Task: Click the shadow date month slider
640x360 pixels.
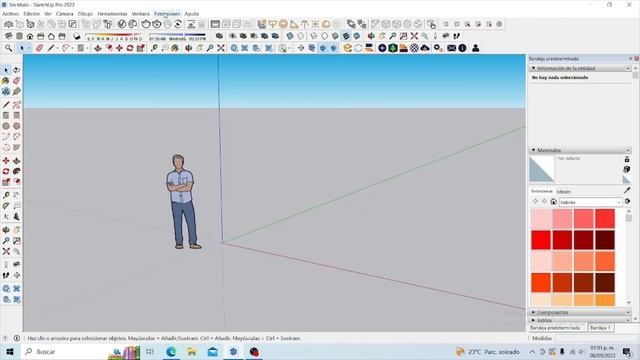Action: [x=114, y=36]
